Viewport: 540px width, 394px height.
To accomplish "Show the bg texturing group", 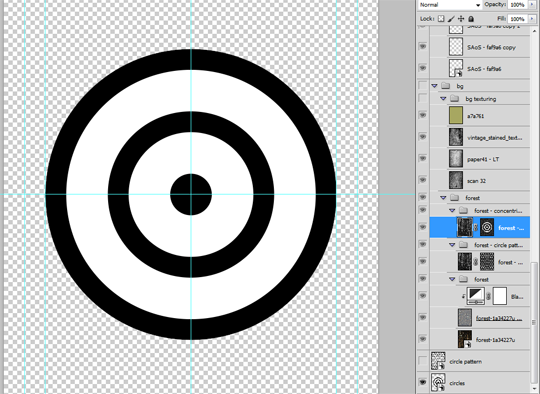I will click(423, 98).
